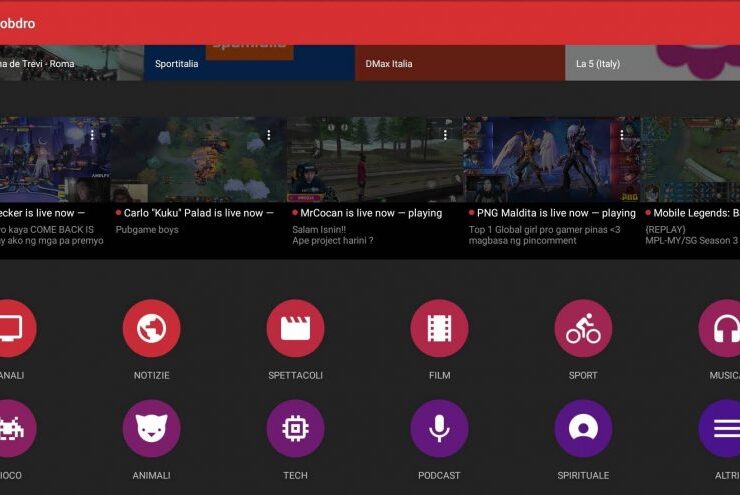Click the SPIRITUALE label
Viewport: 740px width, 495px height.
[x=583, y=476]
